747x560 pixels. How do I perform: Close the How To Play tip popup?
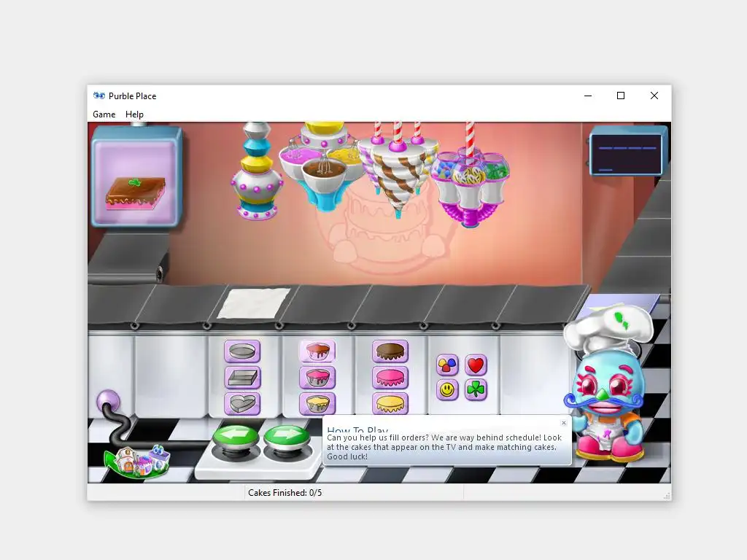[x=564, y=423]
